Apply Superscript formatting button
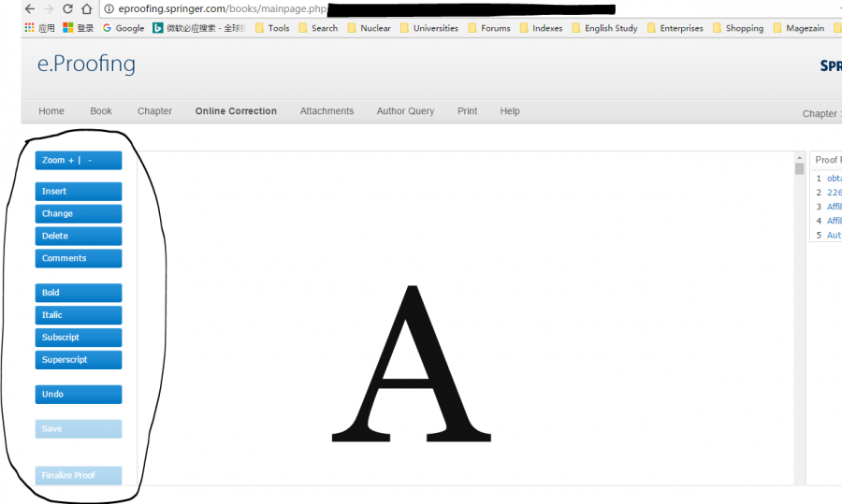 [x=79, y=360]
